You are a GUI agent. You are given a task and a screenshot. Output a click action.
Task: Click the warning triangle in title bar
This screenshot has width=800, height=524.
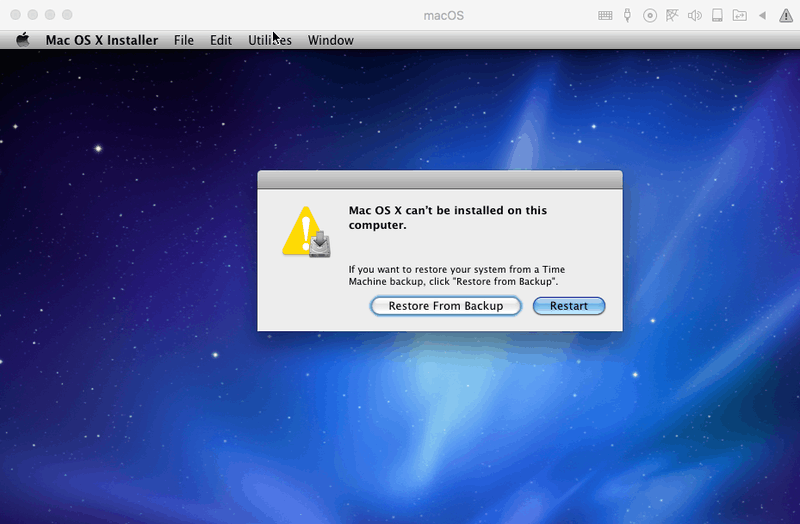tap(786, 15)
